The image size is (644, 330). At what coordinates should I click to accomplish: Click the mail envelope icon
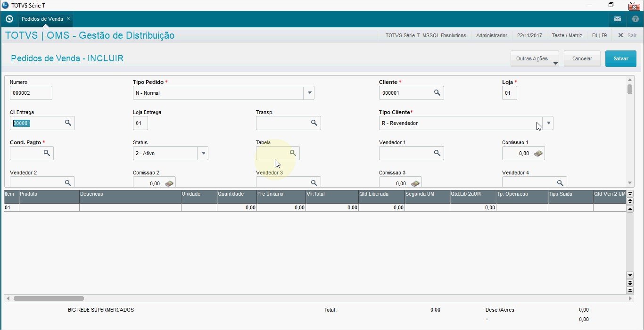[x=618, y=19]
